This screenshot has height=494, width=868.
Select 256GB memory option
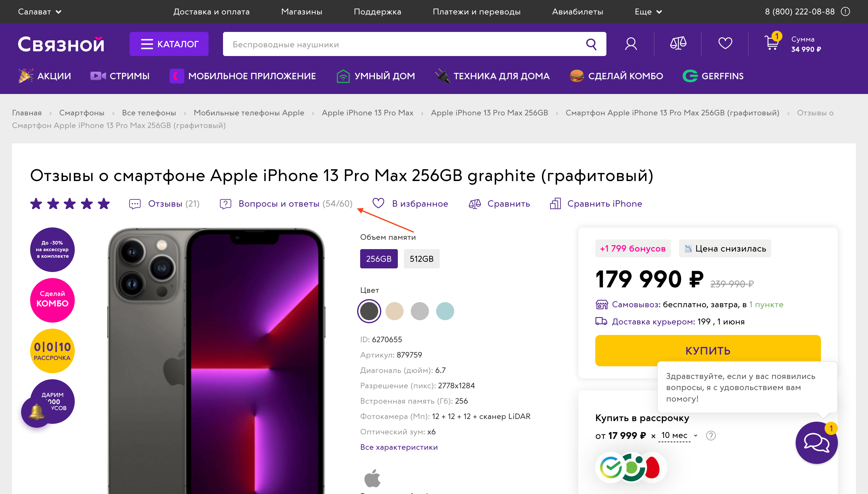[x=379, y=259]
